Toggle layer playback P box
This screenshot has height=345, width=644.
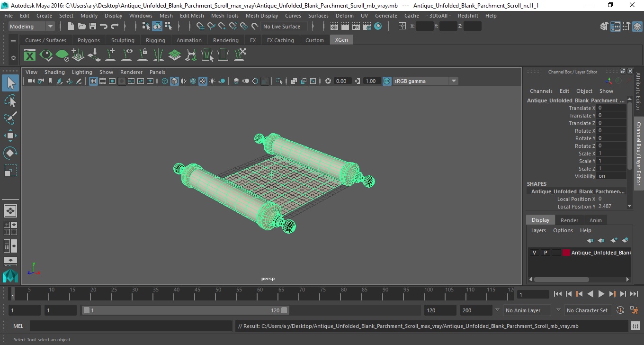pyautogui.click(x=545, y=253)
